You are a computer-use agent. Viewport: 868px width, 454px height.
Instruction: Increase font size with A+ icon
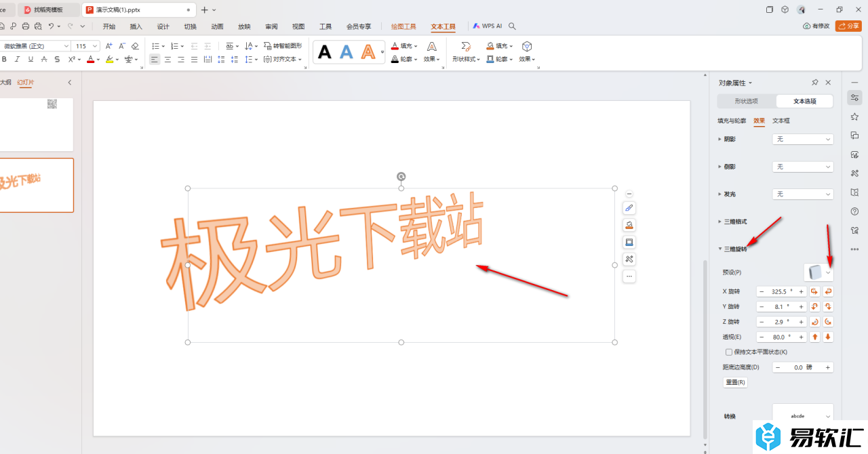pyautogui.click(x=109, y=46)
